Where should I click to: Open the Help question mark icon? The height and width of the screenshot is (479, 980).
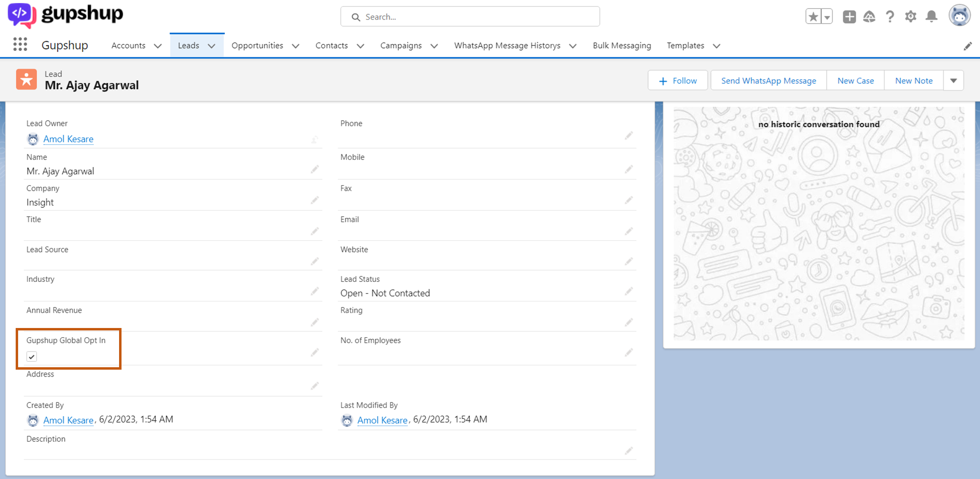click(x=890, y=17)
